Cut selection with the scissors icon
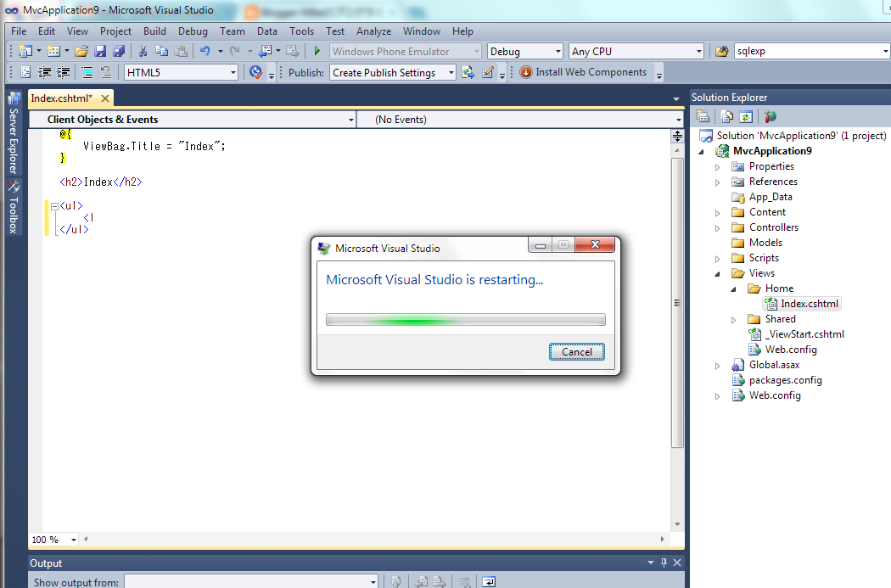 (x=143, y=51)
